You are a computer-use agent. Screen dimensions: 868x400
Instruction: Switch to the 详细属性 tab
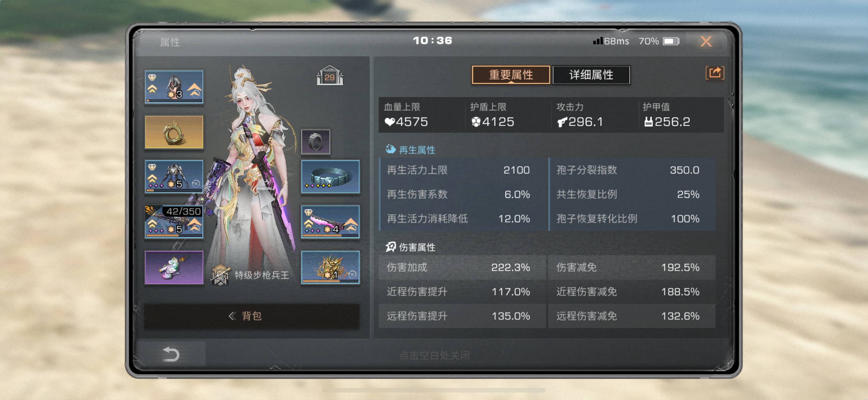tap(591, 75)
